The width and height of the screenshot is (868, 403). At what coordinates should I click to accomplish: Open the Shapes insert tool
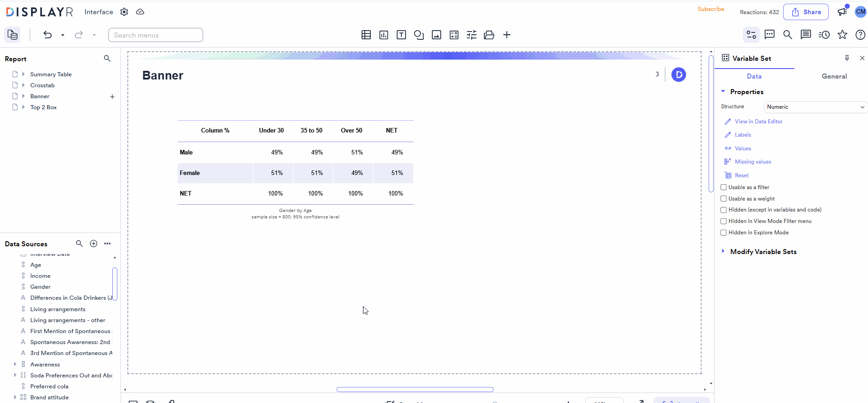coord(419,35)
